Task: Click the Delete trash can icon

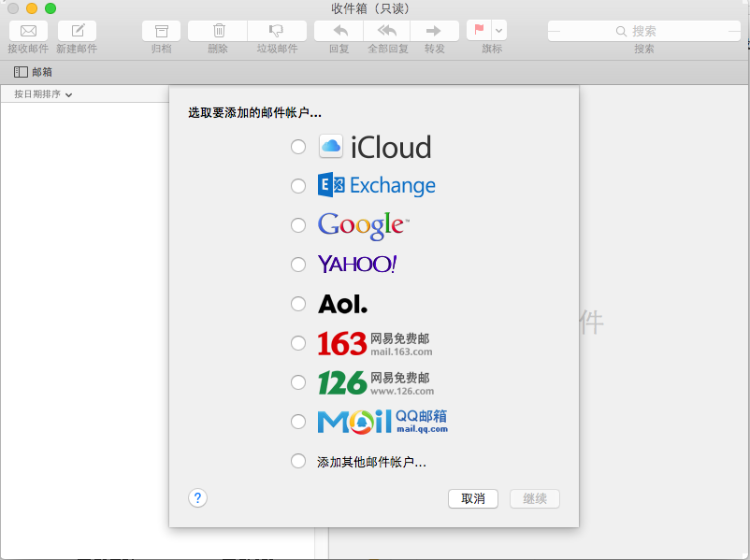Action: [218, 31]
